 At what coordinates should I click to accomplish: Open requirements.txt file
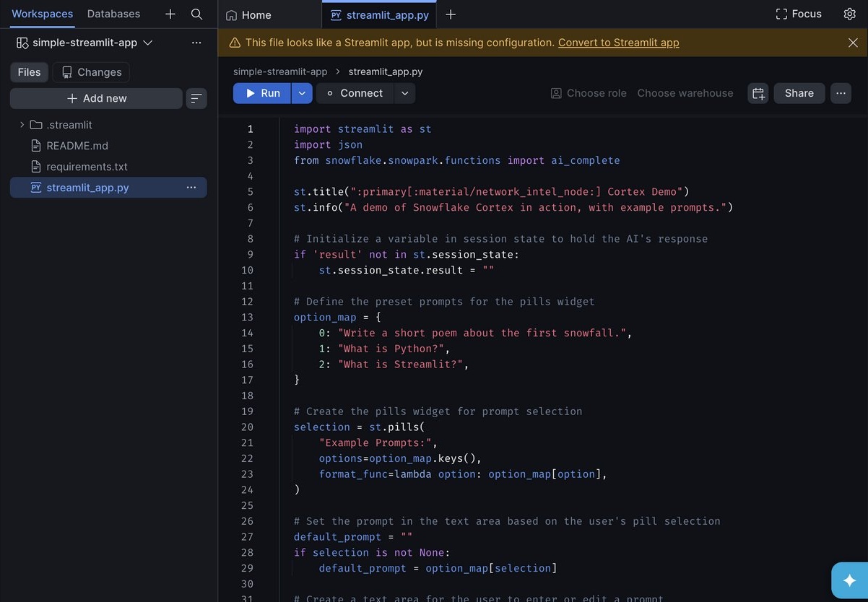click(x=87, y=167)
